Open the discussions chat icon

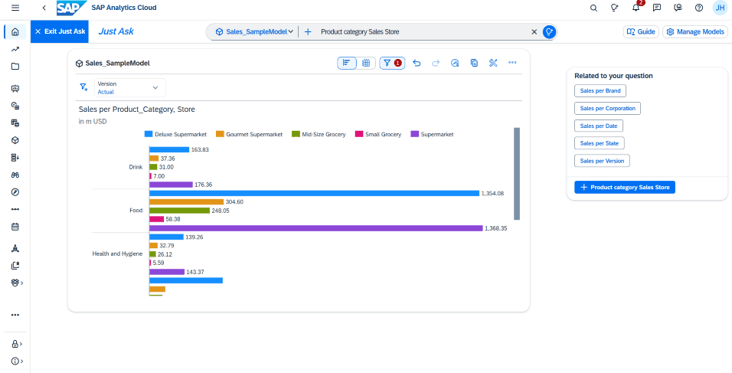point(656,8)
